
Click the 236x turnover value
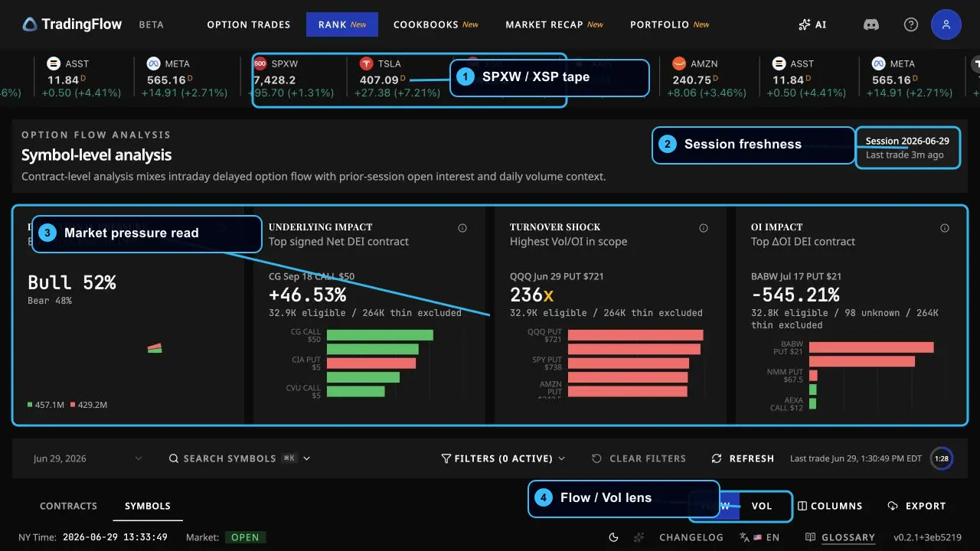point(531,295)
